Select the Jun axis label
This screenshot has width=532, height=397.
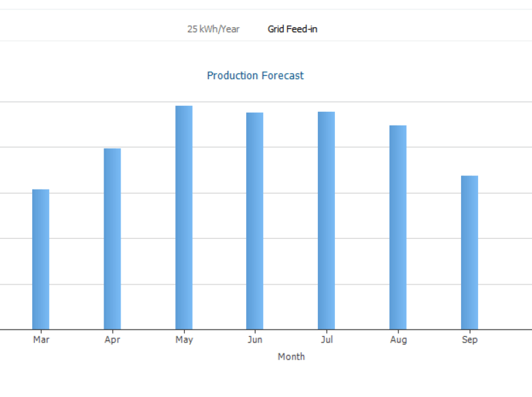click(x=255, y=340)
